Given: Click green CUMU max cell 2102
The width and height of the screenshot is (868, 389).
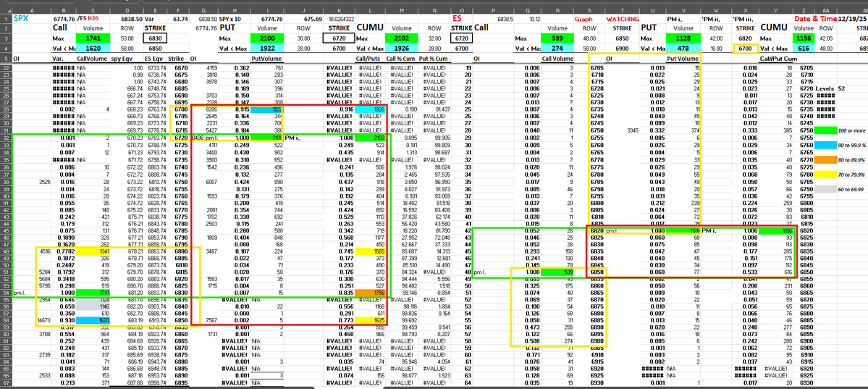Looking at the screenshot, I should coord(402,38).
